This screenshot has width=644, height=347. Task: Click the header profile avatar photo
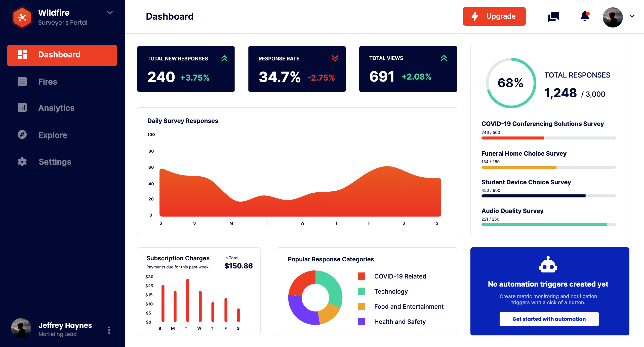click(x=613, y=17)
